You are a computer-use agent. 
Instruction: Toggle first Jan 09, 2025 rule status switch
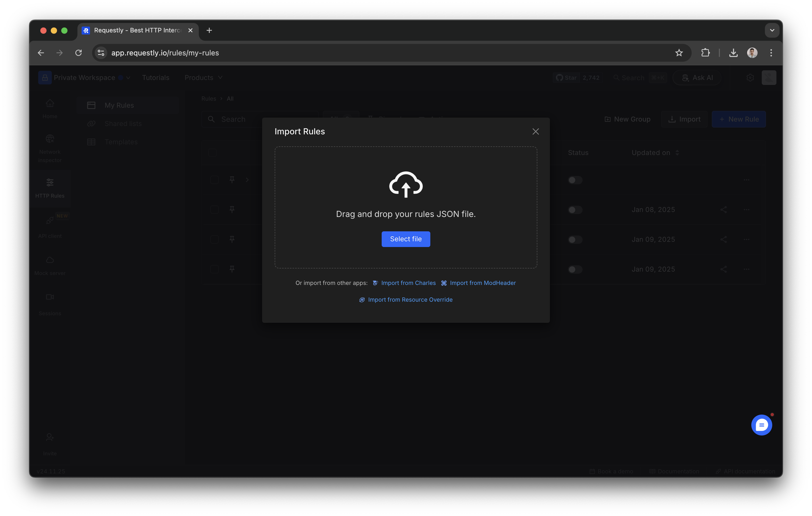[575, 240]
